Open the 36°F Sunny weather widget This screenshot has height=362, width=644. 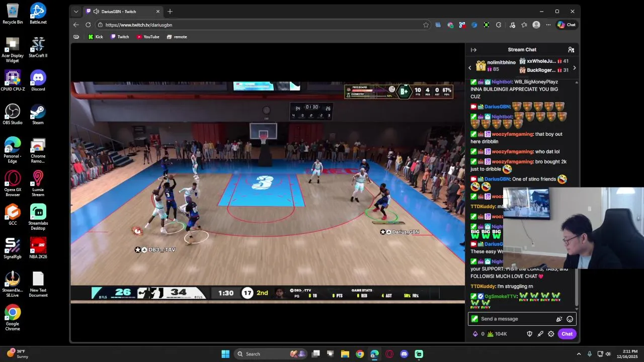coord(18,354)
